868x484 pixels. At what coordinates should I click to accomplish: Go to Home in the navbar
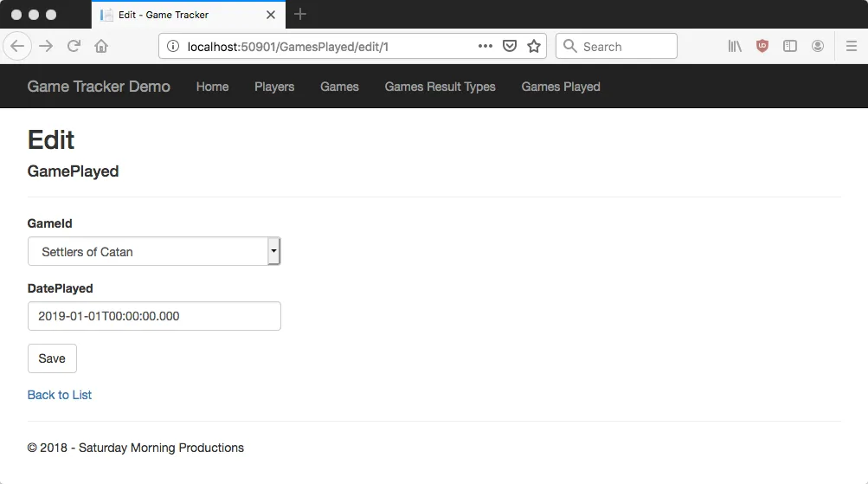213,87
